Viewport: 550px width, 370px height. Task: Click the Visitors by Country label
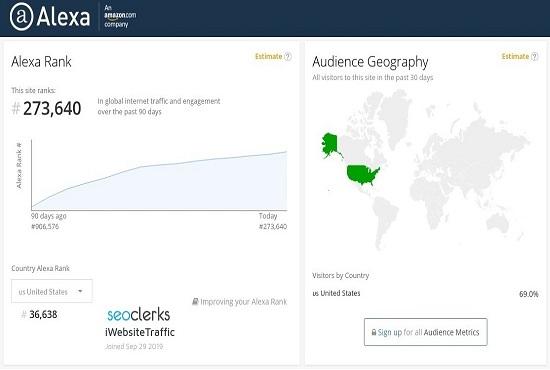(341, 276)
